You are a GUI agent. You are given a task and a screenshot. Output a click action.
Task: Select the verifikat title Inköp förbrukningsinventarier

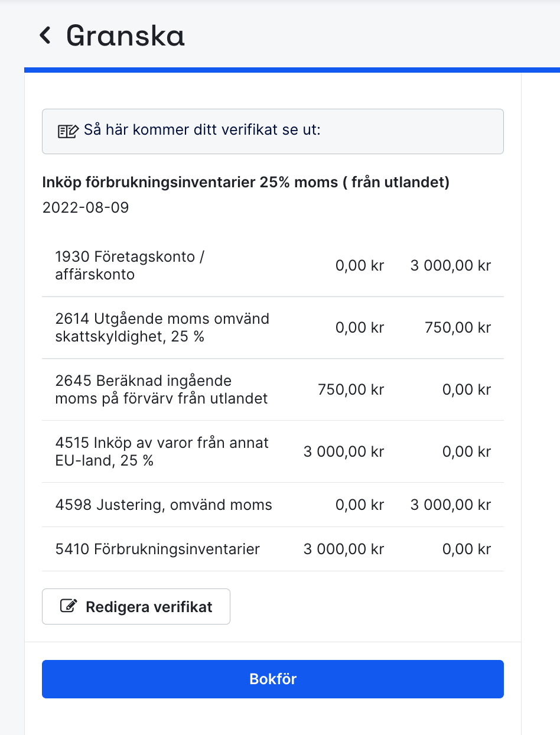[246, 182]
